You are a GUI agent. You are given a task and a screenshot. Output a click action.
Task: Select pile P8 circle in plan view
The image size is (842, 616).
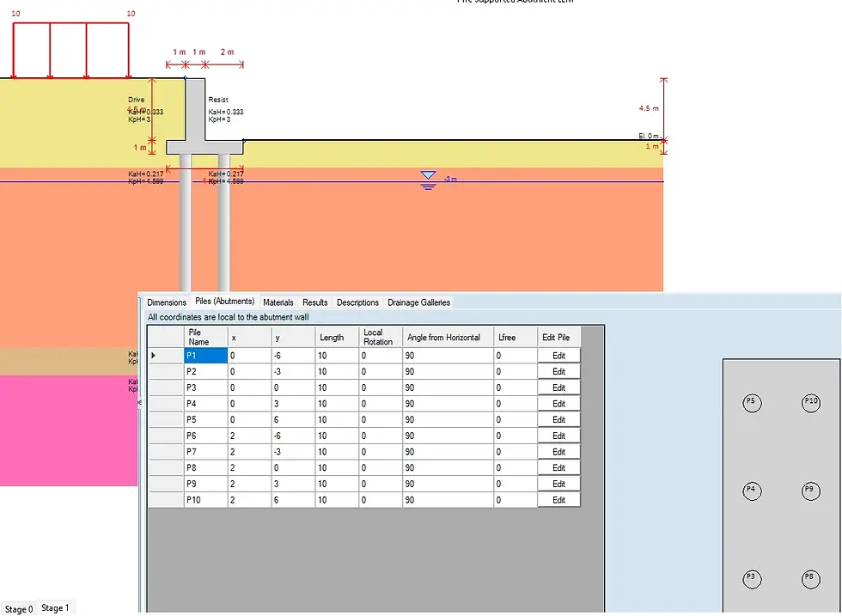[811, 579]
